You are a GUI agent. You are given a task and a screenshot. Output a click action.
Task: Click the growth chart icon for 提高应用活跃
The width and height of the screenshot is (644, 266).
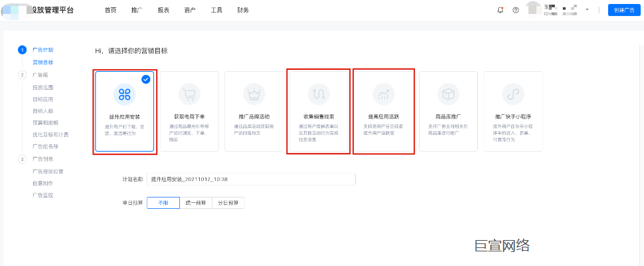click(383, 94)
